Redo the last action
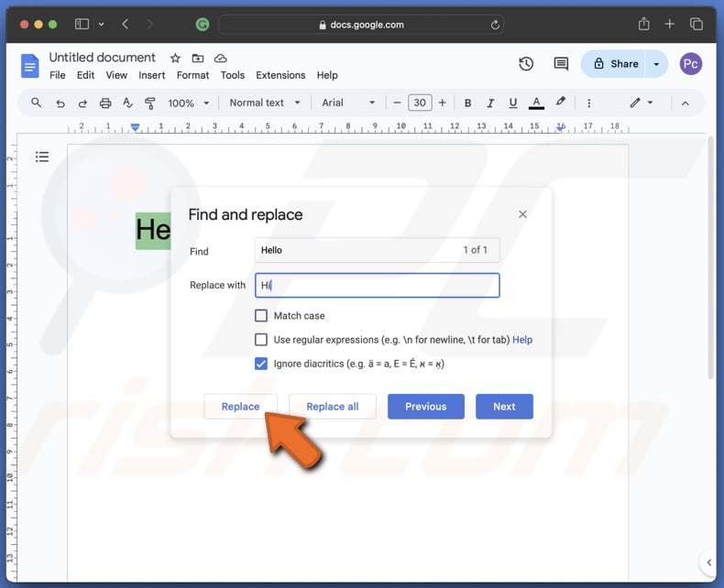Viewport: 724px width, 588px height. 82,103
